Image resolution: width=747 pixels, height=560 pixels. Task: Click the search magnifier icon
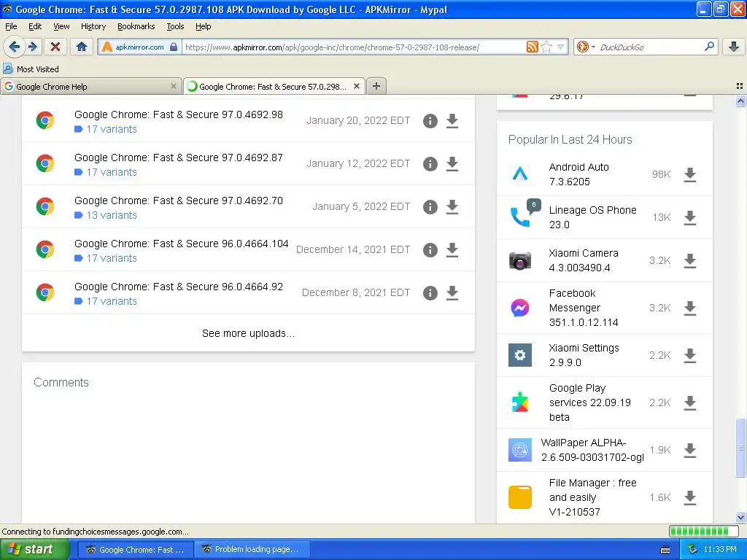(709, 47)
